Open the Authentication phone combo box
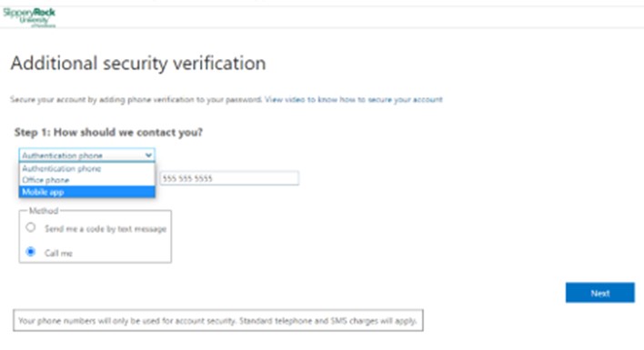 coord(86,155)
